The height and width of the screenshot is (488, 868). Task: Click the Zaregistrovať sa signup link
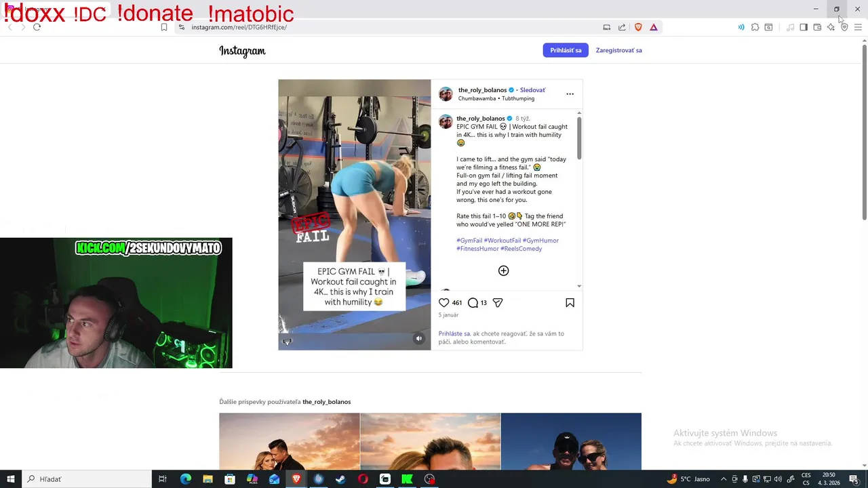(618, 50)
